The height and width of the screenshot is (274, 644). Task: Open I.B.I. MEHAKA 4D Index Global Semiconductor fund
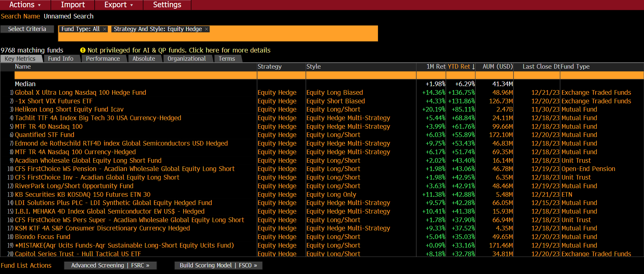click(x=110, y=212)
